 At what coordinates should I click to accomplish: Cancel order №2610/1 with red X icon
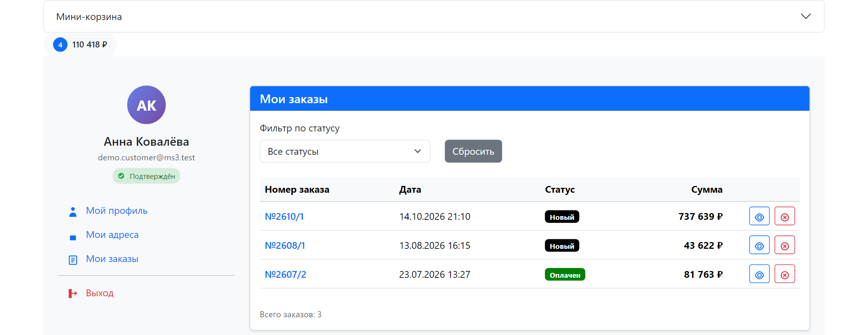click(784, 216)
